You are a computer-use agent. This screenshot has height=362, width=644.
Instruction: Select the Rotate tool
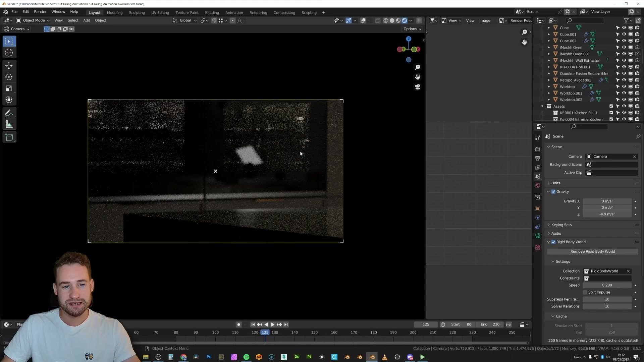click(9, 77)
